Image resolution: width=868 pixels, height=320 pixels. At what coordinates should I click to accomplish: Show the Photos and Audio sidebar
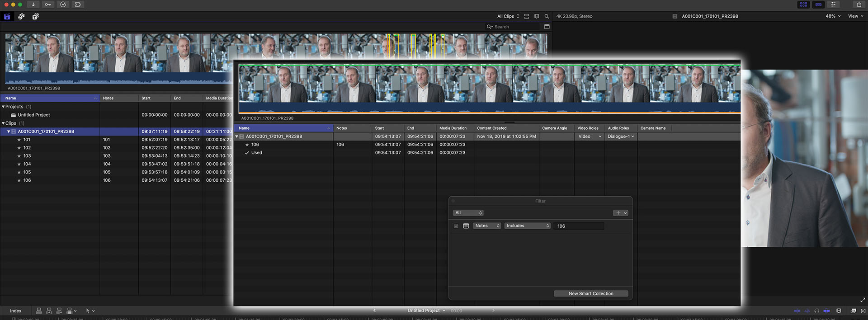coord(21,16)
